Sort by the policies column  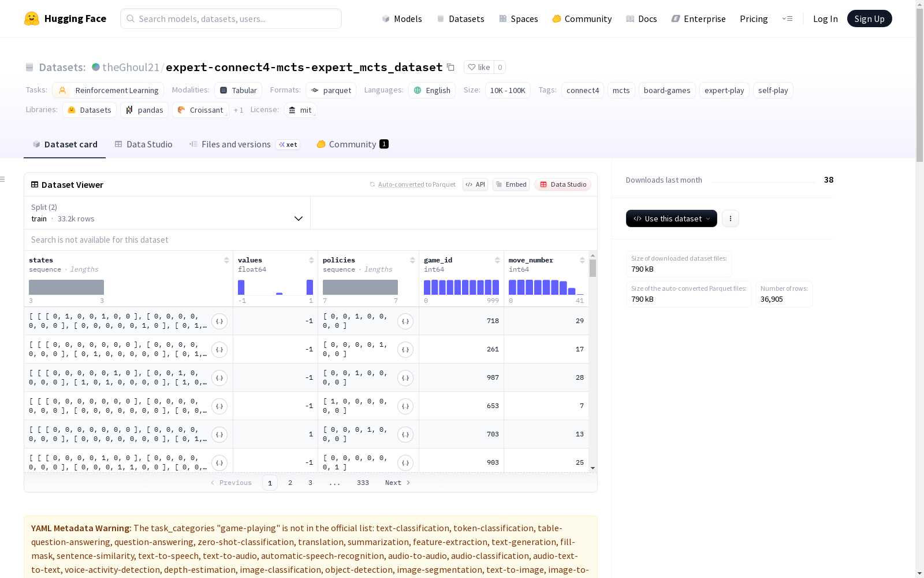tap(412, 260)
